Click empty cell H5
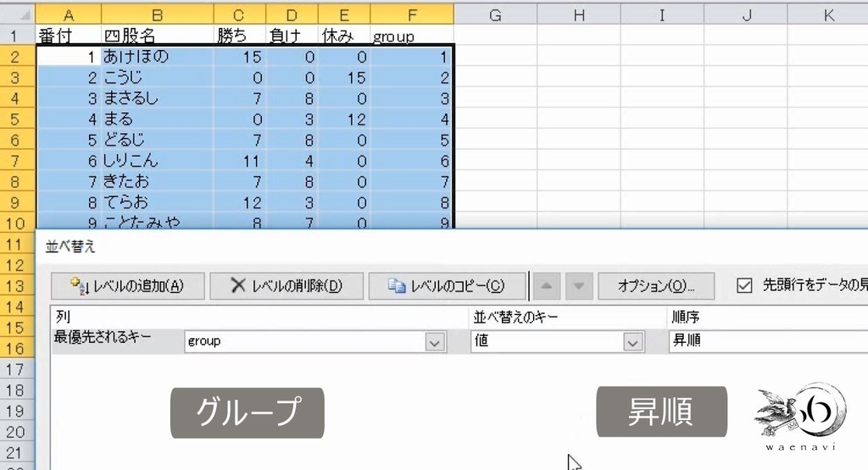868x470 pixels. pyautogui.click(x=579, y=119)
